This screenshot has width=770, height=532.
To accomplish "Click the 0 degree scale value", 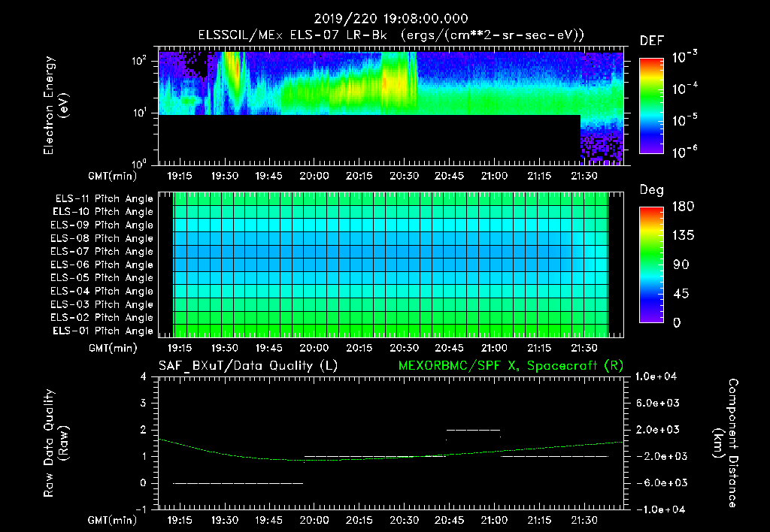I will pyautogui.click(x=677, y=322).
